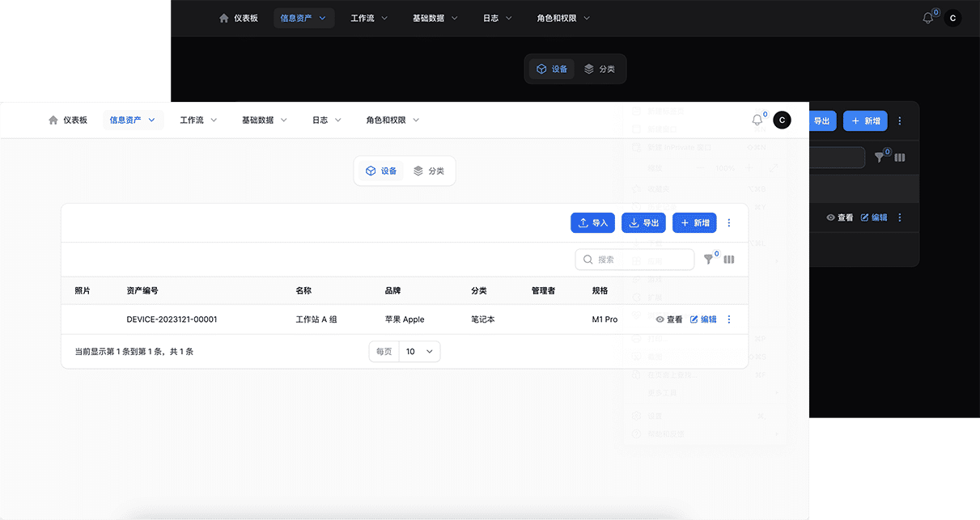The width and height of the screenshot is (980, 520).
Task: Click the three-dot menu beside the light 新增 button
Action: pos(729,223)
